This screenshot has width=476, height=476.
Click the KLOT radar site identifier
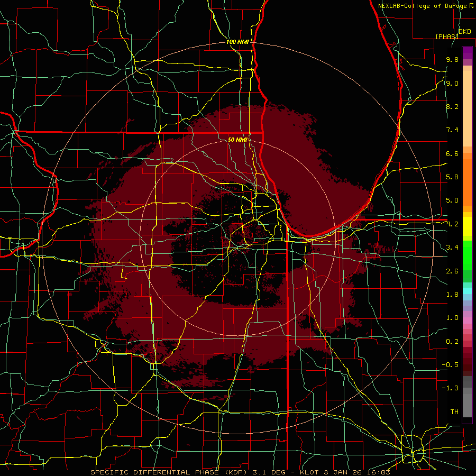click(x=309, y=472)
